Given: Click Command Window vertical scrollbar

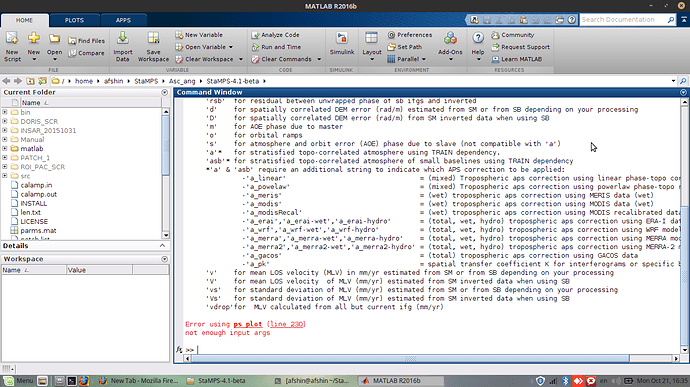Looking at the screenshot, I should [684, 276].
